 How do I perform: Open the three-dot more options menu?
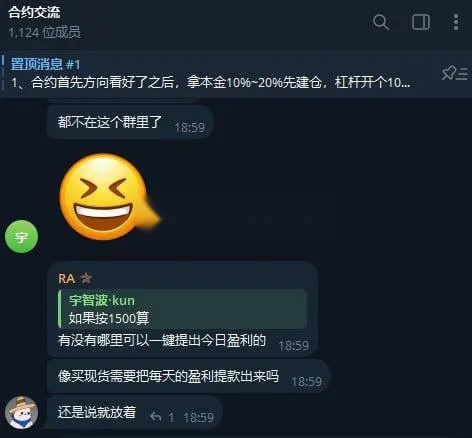(x=456, y=22)
